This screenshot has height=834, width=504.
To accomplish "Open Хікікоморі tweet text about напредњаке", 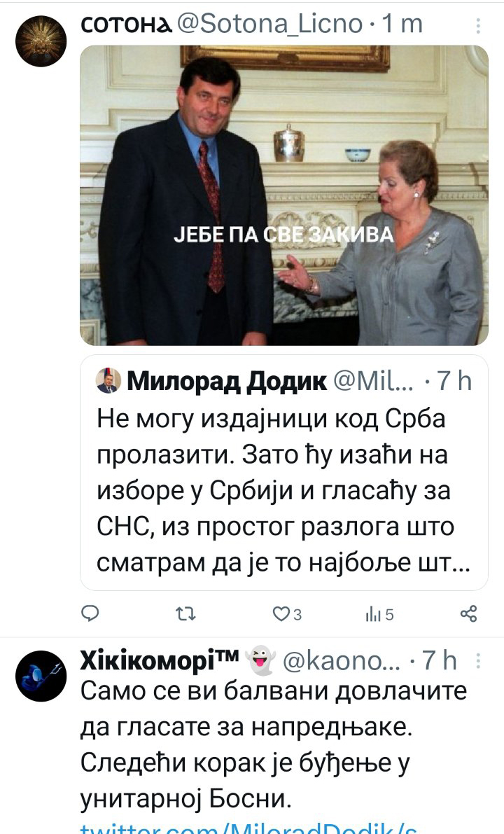I will click(x=274, y=744).
